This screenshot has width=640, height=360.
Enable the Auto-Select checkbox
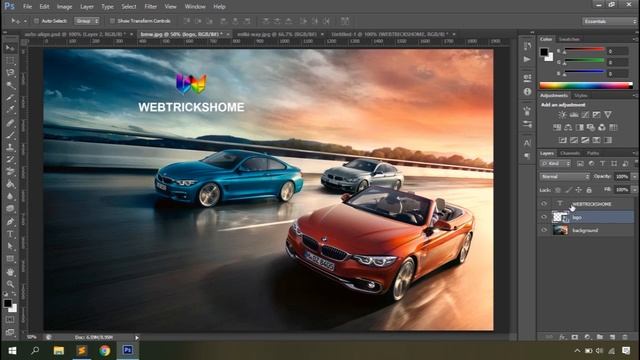click(x=36, y=21)
